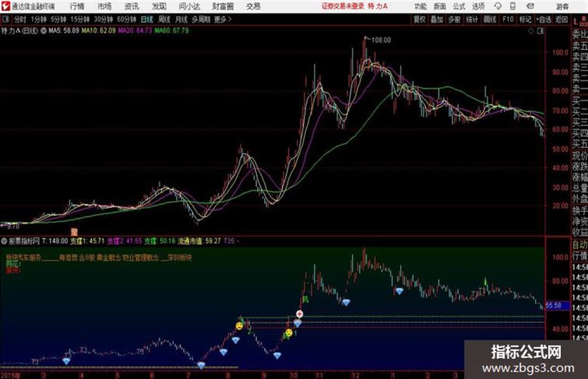Click the panel layout icon beside the diamond

click(x=540, y=31)
